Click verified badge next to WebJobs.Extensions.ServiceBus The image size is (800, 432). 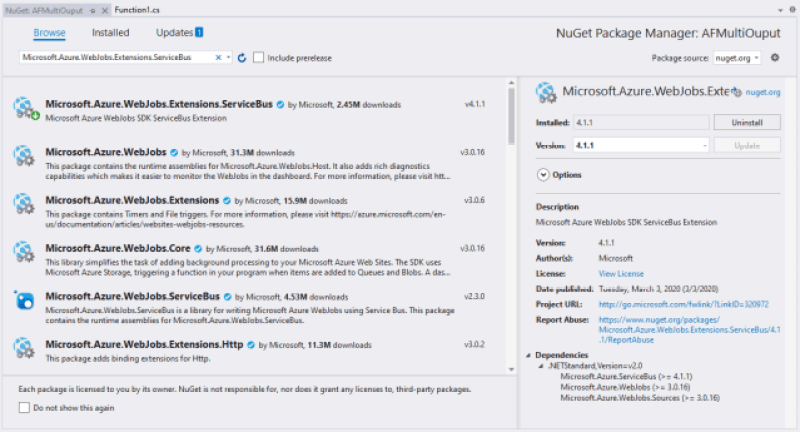(280, 105)
